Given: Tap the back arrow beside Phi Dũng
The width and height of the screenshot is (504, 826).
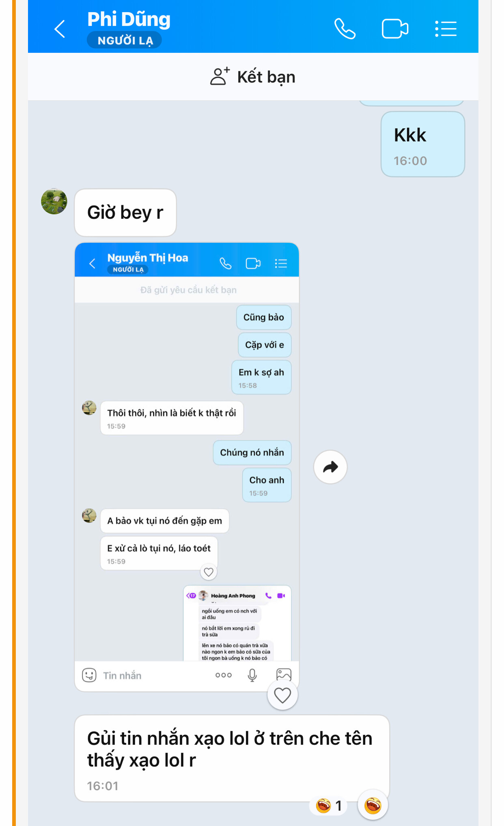Looking at the screenshot, I should tap(60, 29).
